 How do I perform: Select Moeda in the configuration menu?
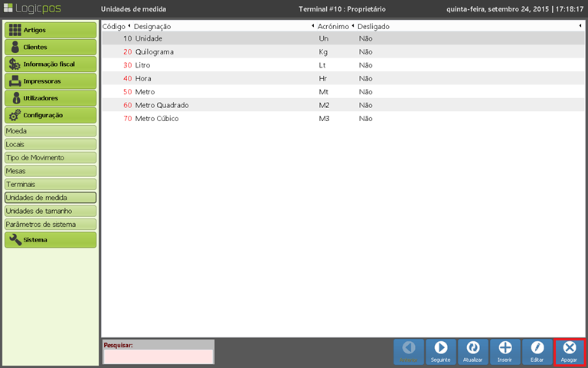coord(51,131)
